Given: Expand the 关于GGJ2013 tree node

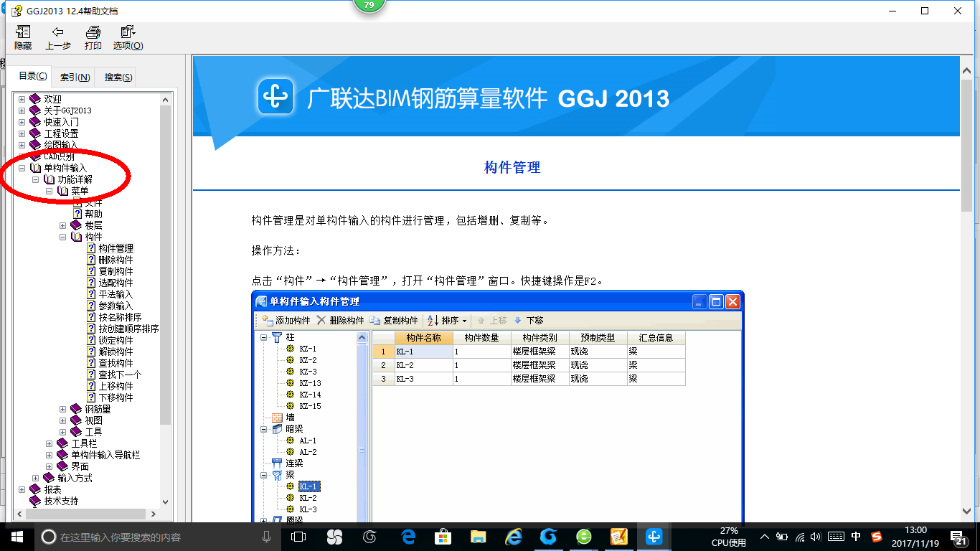Looking at the screenshot, I should [x=22, y=110].
